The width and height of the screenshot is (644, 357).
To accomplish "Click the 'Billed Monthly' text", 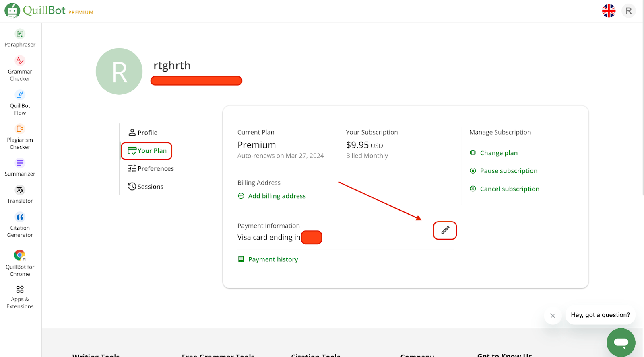I will [x=367, y=156].
